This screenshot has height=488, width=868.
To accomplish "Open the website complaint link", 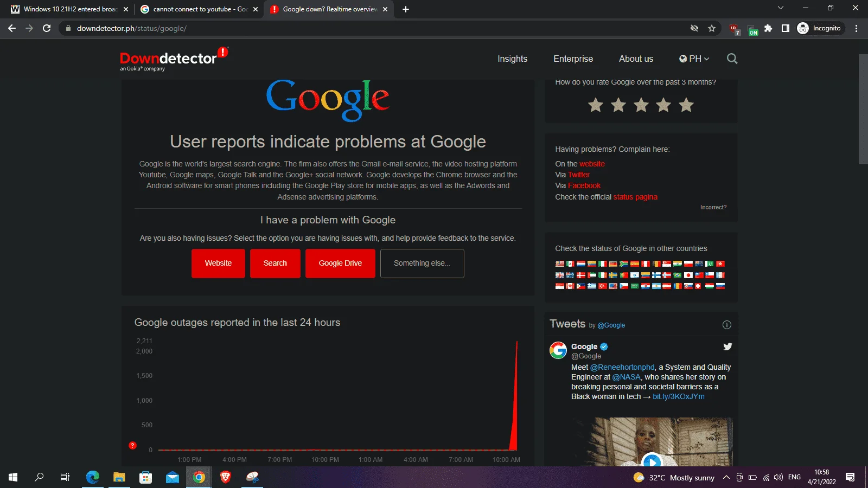I will pyautogui.click(x=592, y=164).
